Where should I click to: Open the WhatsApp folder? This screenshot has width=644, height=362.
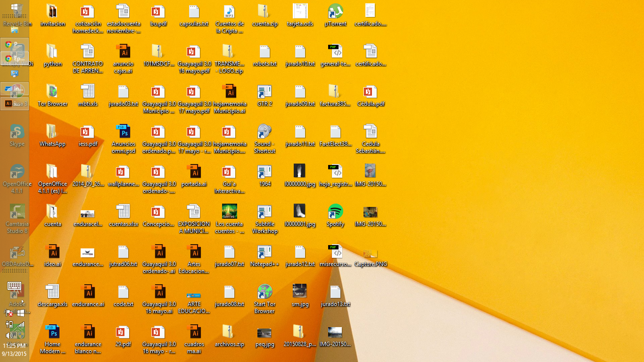tap(53, 135)
